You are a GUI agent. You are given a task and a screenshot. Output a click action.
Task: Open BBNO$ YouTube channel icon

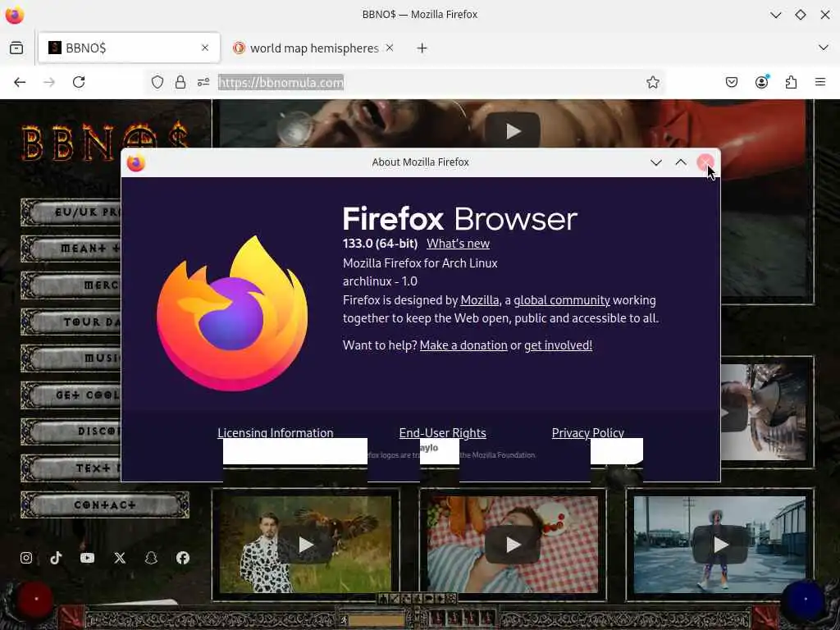tap(87, 558)
